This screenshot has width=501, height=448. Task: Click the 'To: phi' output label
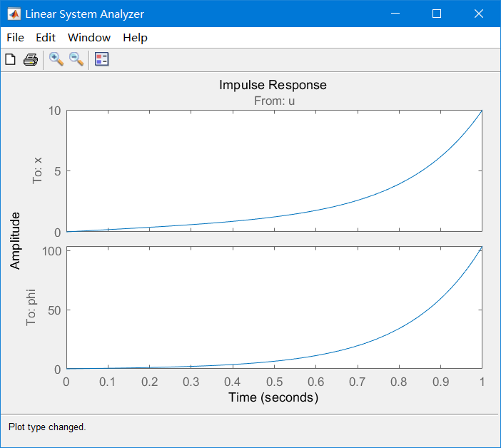[31, 307]
